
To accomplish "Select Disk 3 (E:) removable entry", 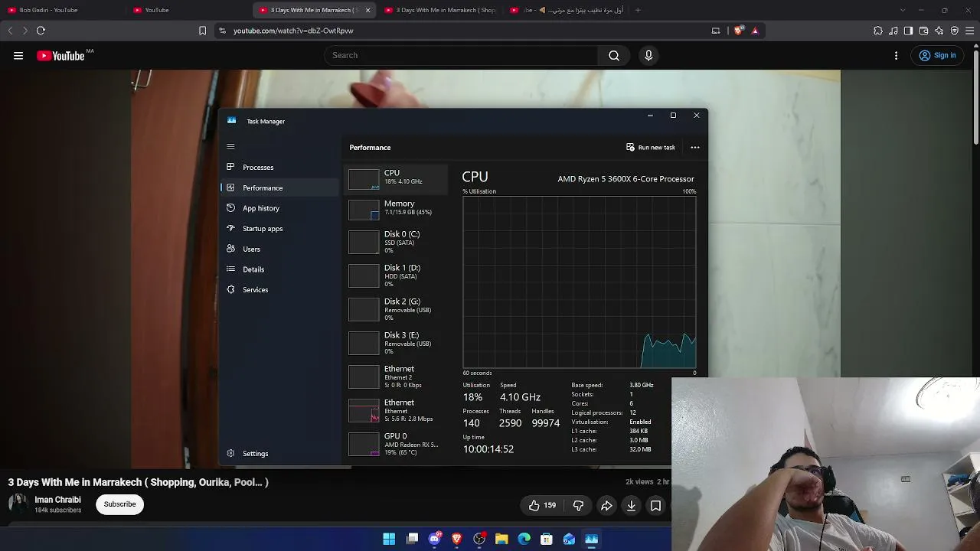I will click(397, 344).
